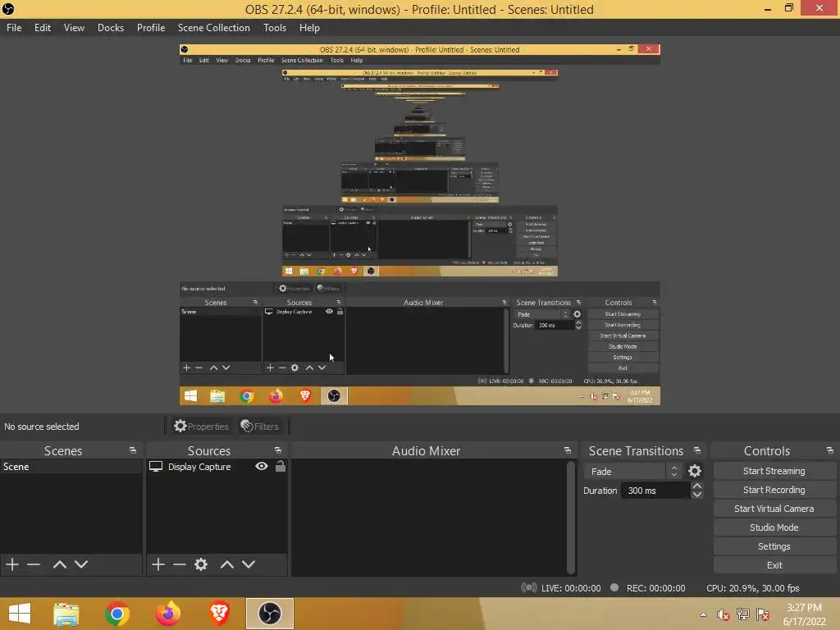Image resolution: width=840 pixels, height=630 pixels.
Task: Move source up in Sources panel
Action: 227,564
